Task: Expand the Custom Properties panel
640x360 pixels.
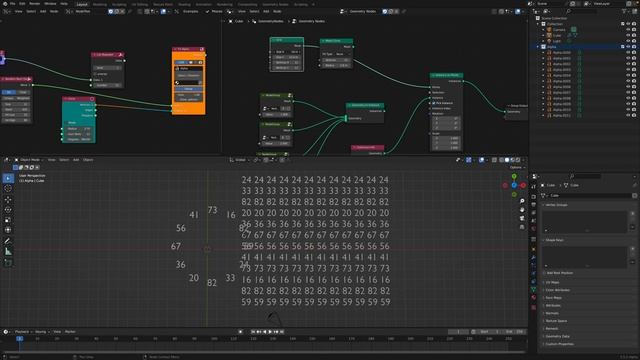Action: point(559,344)
